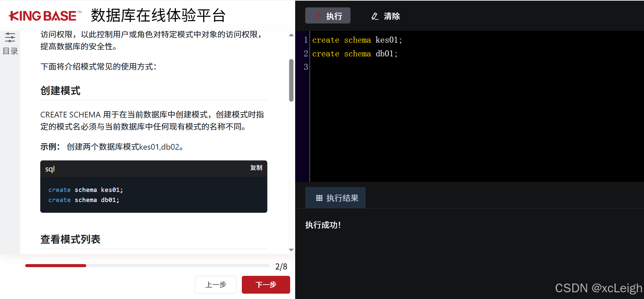The height and width of the screenshot is (299, 644).
Task: Click the KINGBASE logo
Action: click(45, 16)
